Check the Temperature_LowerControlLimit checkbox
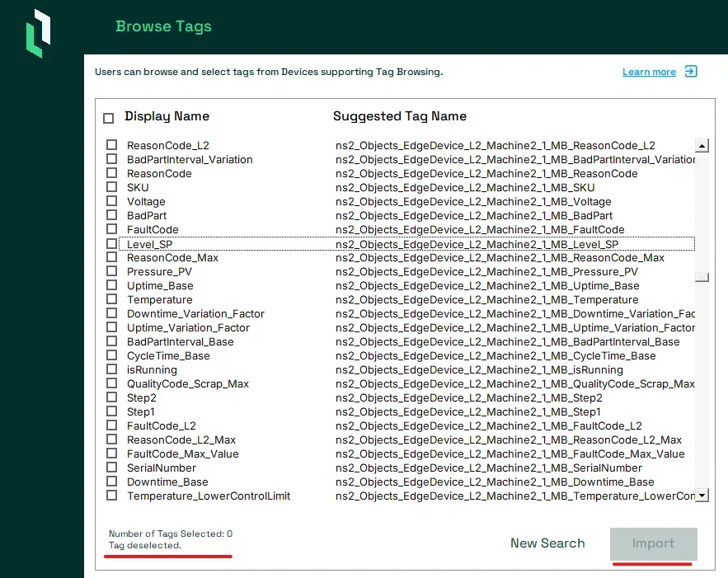The image size is (728, 578). [111, 496]
